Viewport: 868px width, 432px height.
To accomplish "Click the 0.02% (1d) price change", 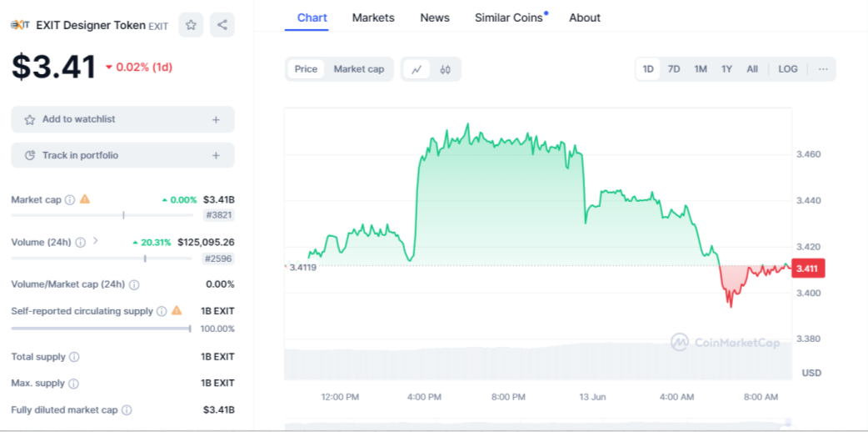I will [139, 67].
